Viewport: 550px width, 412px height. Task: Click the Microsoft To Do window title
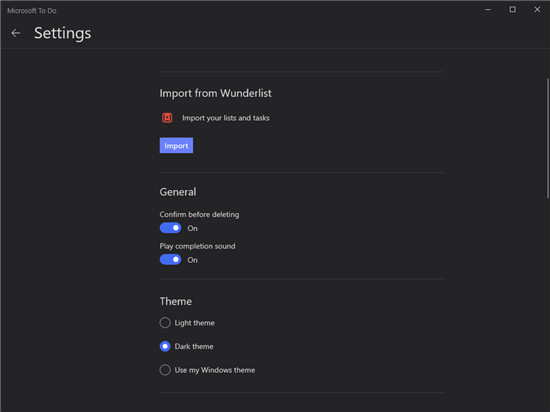32,11
